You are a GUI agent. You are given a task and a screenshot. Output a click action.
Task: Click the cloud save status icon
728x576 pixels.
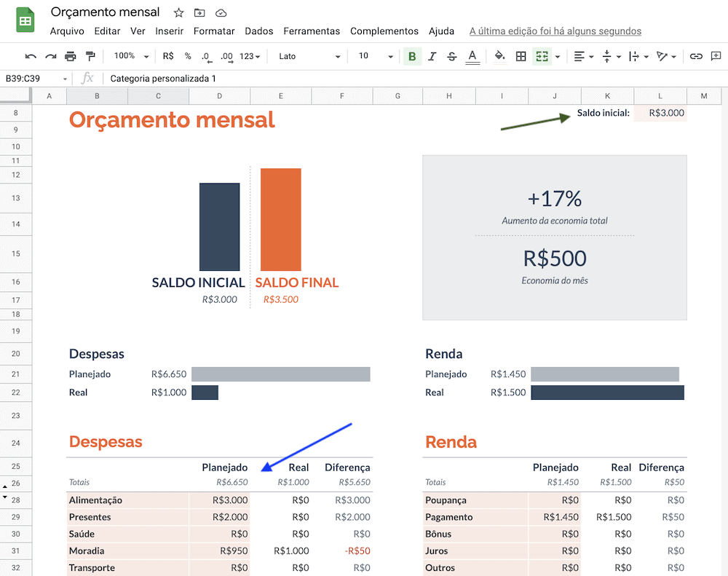tap(221, 13)
